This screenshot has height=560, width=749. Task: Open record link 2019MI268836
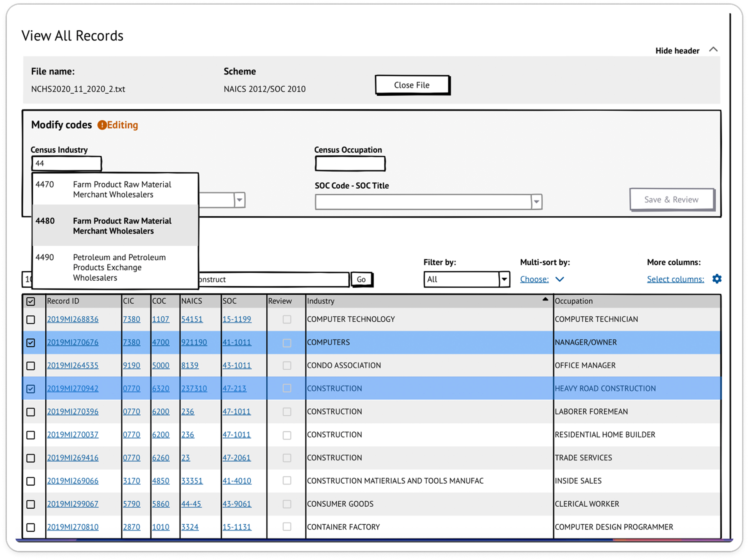click(x=73, y=320)
